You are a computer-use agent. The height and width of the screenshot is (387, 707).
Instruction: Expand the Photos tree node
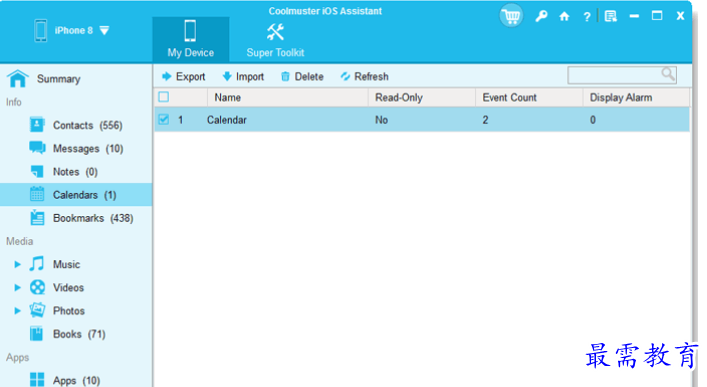tap(17, 311)
